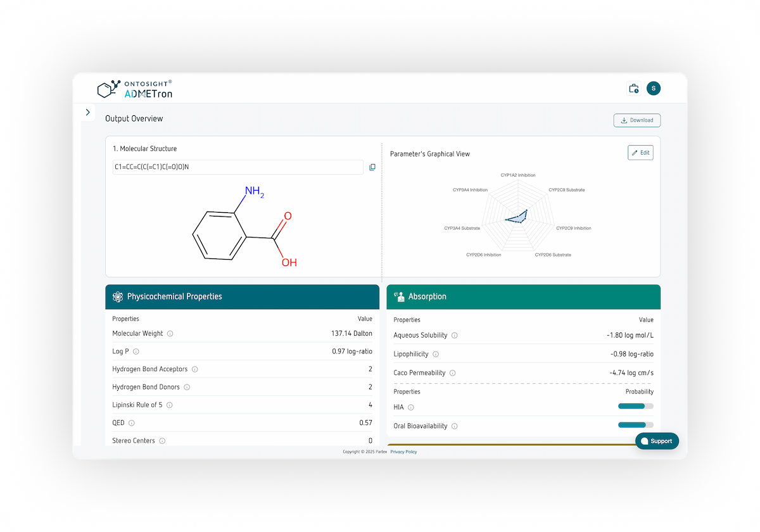Click the Physicochemical Properties panel header icon
The image size is (760, 532).
[117, 296]
